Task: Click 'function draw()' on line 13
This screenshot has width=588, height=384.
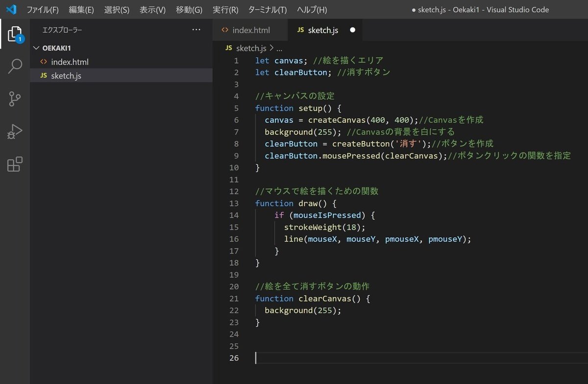Action: pos(292,203)
